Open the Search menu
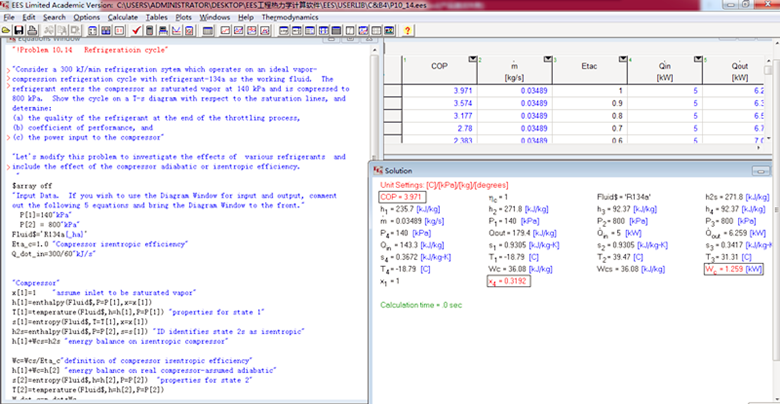780x404 pixels. tap(54, 17)
